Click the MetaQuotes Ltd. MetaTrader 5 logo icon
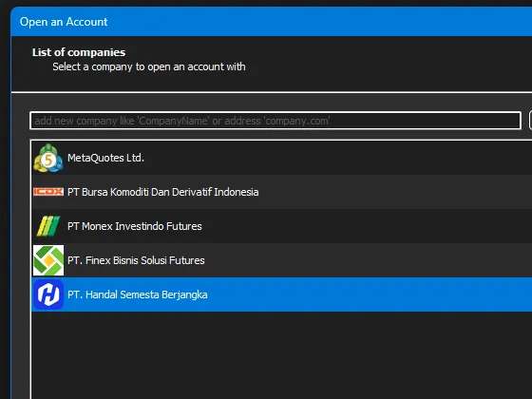The width and height of the screenshot is (532, 399). point(48,158)
